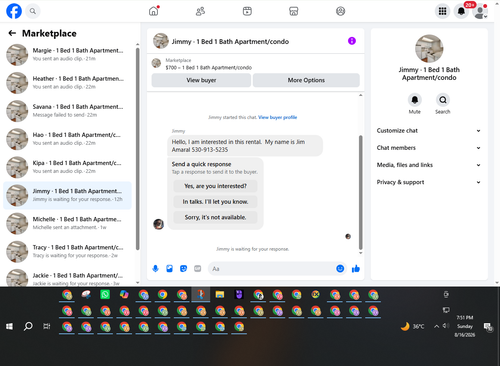Open the Friends icon in top bar
500x366 pixels.
[x=200, y=11]
